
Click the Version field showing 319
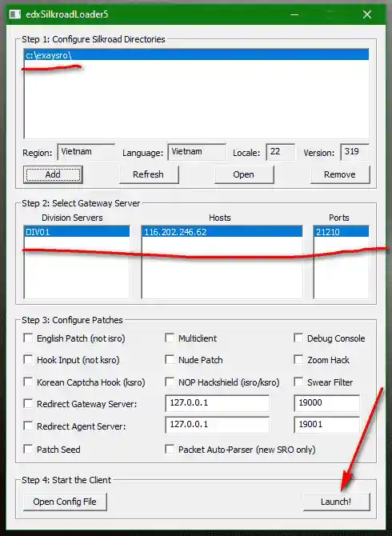(354, 152)
